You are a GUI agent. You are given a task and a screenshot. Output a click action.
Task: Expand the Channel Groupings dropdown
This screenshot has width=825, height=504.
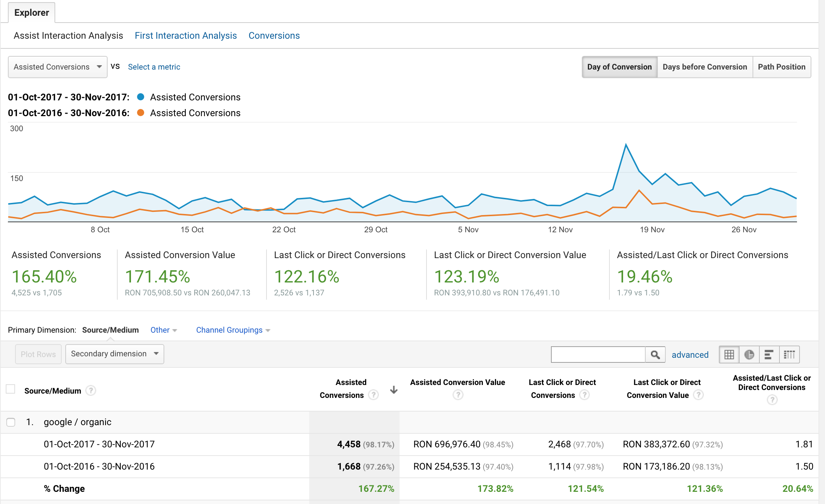point(233,330)
